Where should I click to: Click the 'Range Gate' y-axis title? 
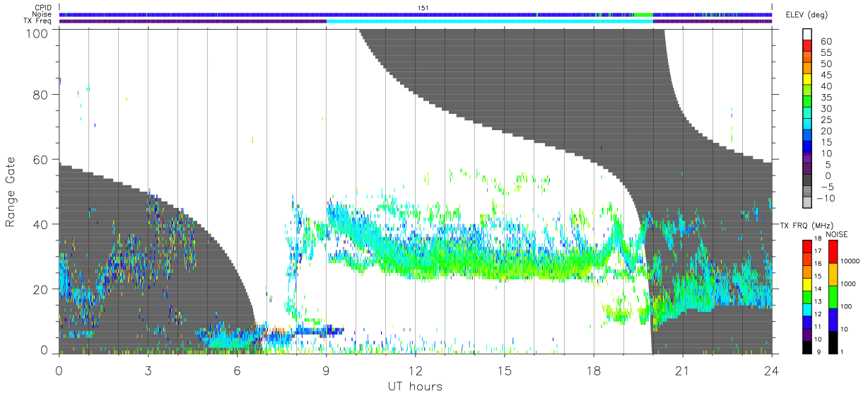(11, 192)
